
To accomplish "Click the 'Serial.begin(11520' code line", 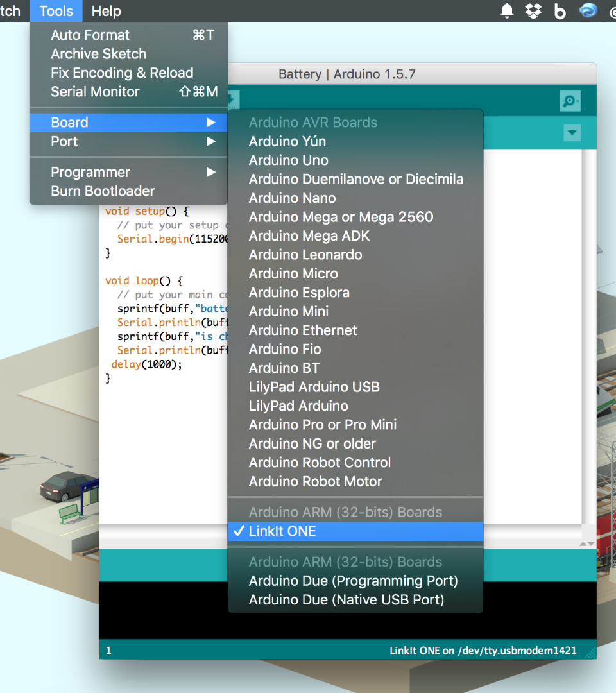I will coord(173,239).
